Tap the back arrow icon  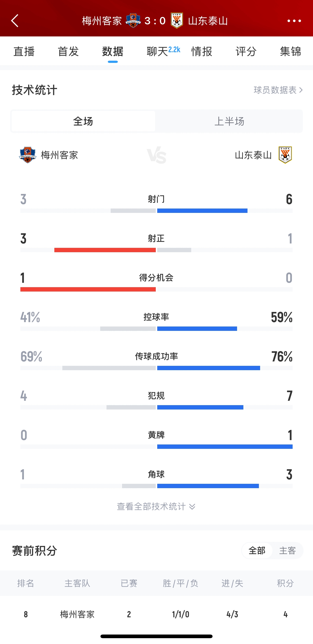tap(15, 20)
